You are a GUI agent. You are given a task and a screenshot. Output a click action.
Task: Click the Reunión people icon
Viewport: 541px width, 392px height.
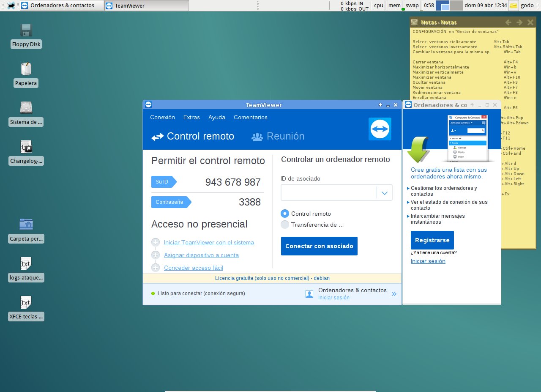pyautogui.click(x=257, y=137)
